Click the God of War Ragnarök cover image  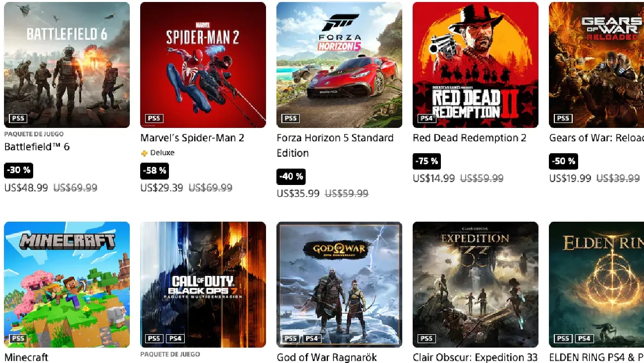coord(339,284)
